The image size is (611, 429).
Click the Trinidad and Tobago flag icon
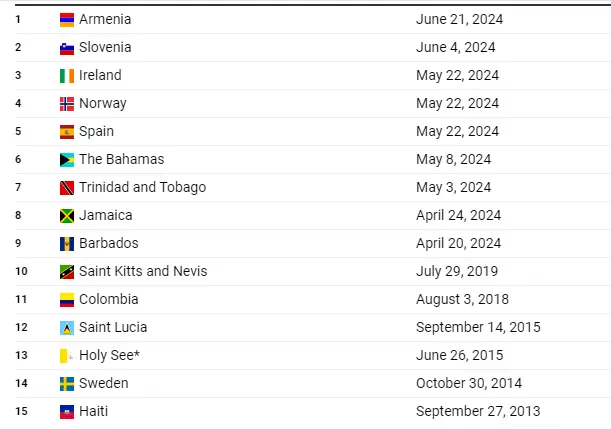tap(67, 188)
